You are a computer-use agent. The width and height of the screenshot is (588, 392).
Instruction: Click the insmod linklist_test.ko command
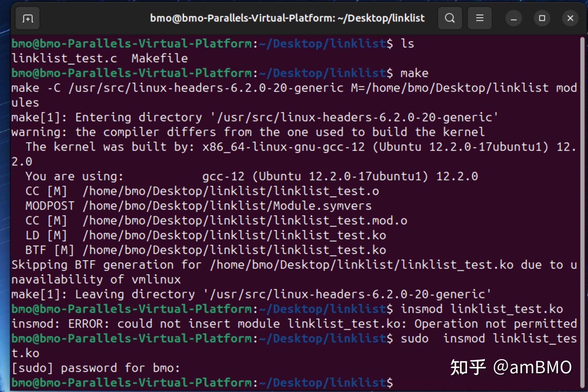[482, 309]
